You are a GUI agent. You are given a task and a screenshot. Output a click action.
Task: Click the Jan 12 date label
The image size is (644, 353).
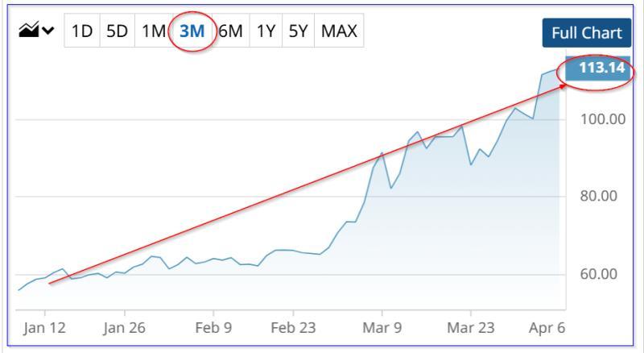pos(47,329)
